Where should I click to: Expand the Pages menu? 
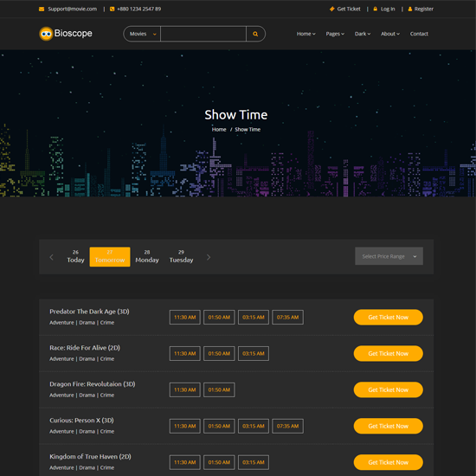pyautogui.click(x=335, y=34)
